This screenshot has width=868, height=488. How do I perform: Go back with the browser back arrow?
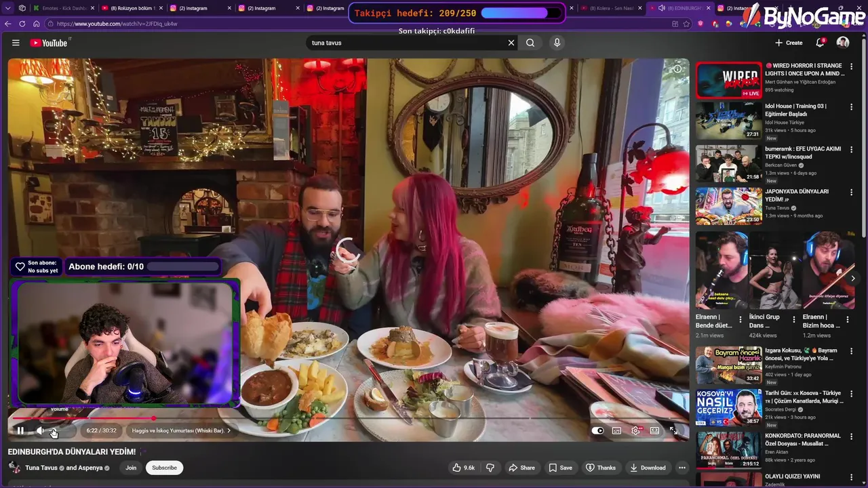click(8, 24)
